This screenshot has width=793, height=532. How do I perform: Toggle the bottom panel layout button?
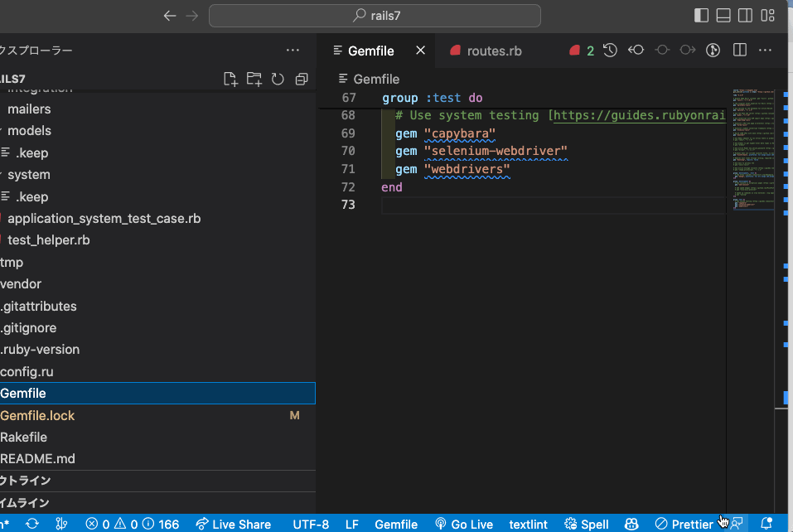pyautogui.click(x=723, y=15)
